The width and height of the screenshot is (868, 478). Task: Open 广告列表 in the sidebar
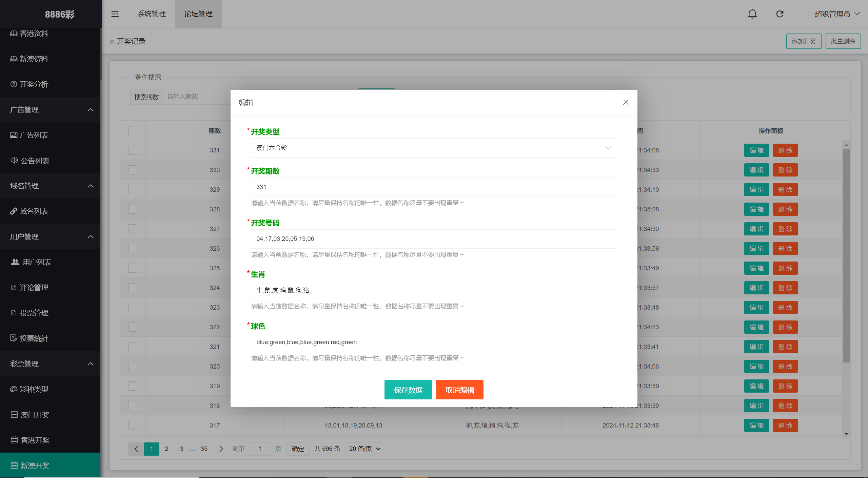pyautogui.click(x=34, y=135)
